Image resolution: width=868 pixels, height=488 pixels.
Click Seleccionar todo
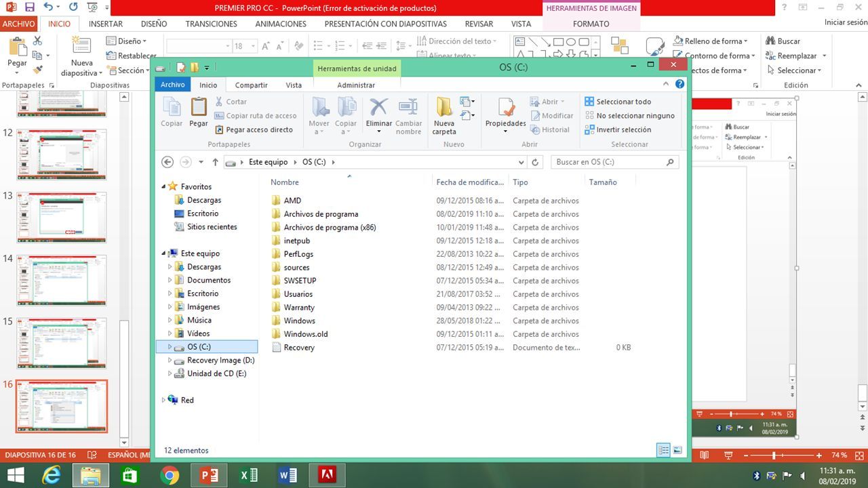(618, 102)
